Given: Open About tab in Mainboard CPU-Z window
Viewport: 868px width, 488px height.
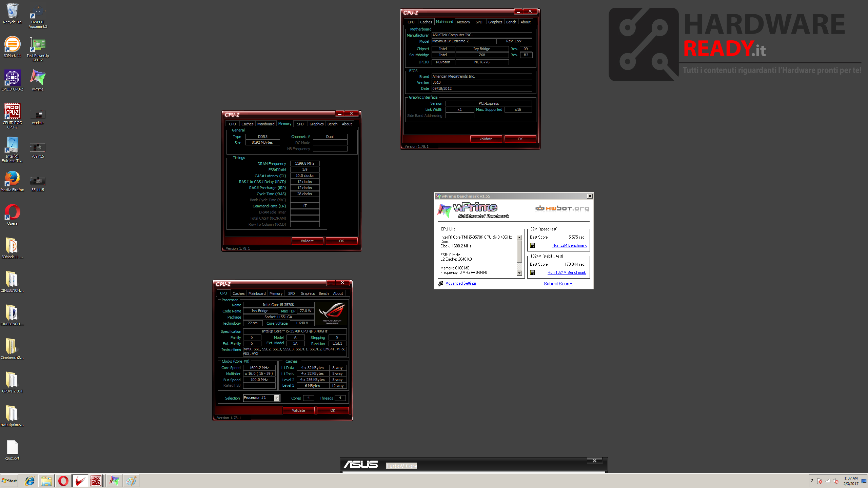Looking at the screenshot, I should (525, 22).
